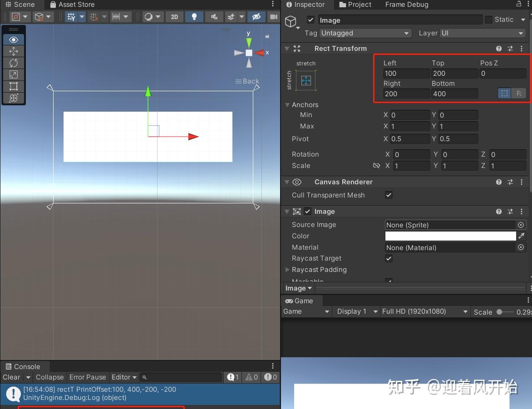This screenshot has height=409, width=532.
Task: Uncheck Cull Transparent Mesh
Action: (389, 195)
